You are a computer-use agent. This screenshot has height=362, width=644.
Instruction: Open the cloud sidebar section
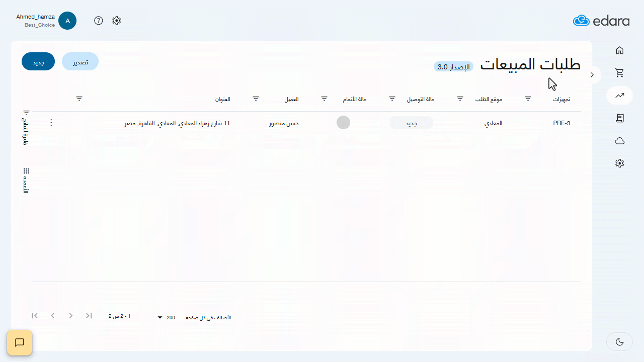click(x=620, y=141)
